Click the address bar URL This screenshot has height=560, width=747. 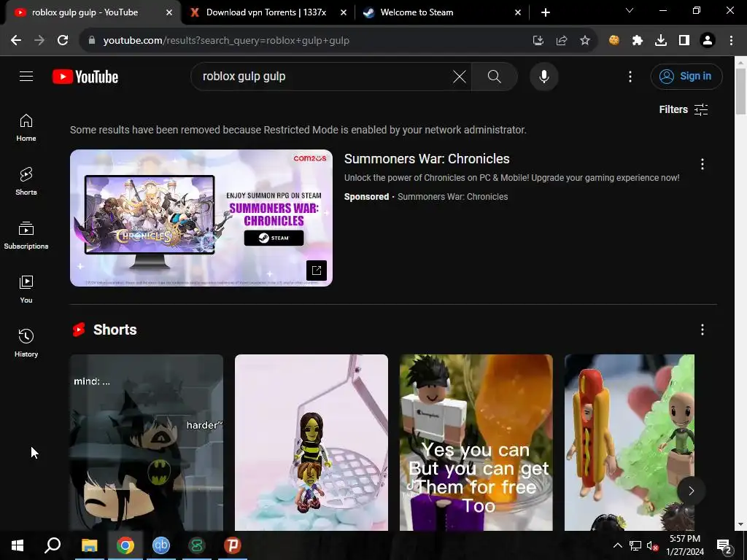coord(226,41)
